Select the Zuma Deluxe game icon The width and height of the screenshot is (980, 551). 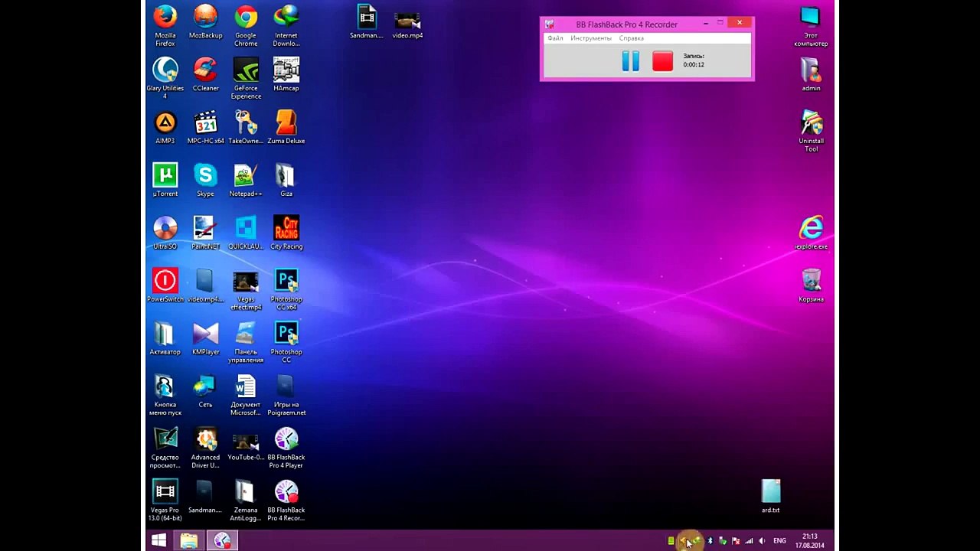(x=286, y=127)
